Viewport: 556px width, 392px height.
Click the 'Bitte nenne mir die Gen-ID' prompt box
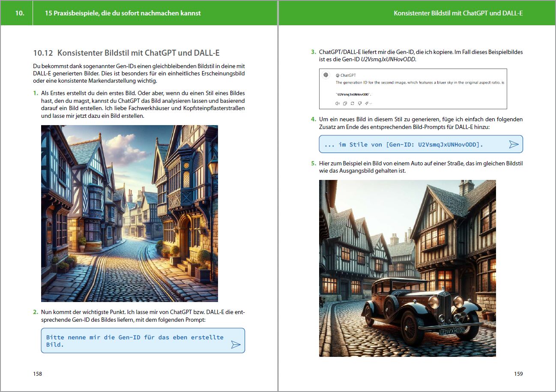[x=135, y=341]
